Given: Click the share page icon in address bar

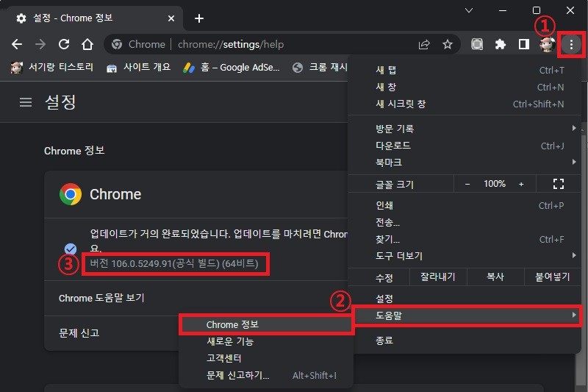Looking at the screenshot, I should point(424,45).
